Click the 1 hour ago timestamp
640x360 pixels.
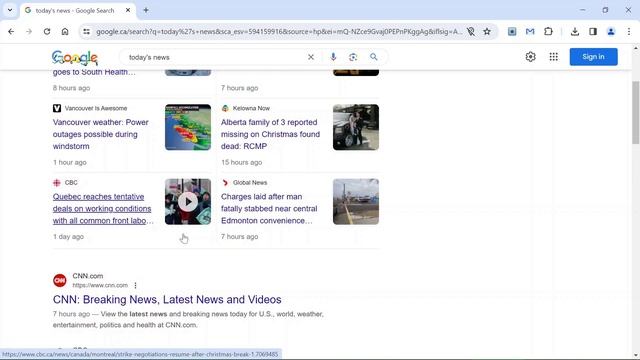70,162
